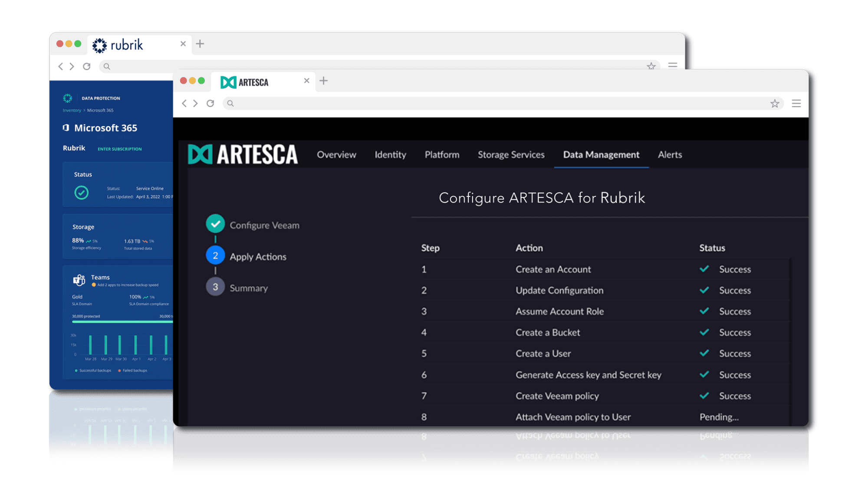Follow the Inventory breadcrumb link in the Rubrik window
868x484 pixels.
point(72,111)
